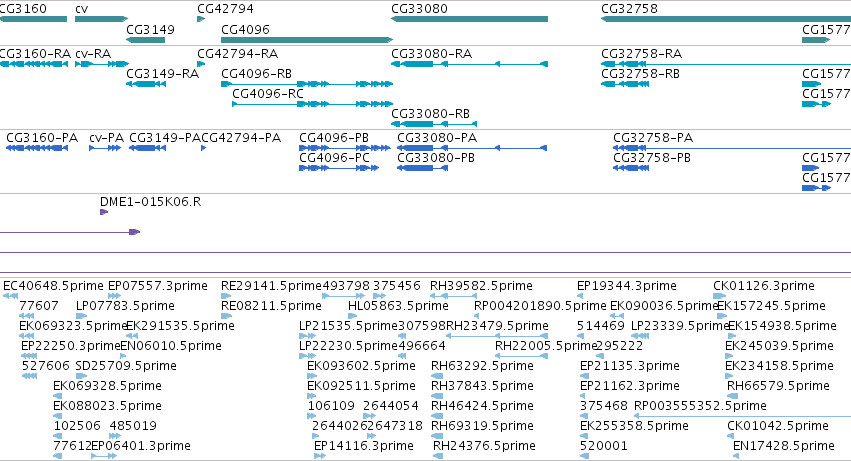Select the cv-PA protein label
This screenshot has width=851, height=461.
pyautogui.click(x=106, y=138)
